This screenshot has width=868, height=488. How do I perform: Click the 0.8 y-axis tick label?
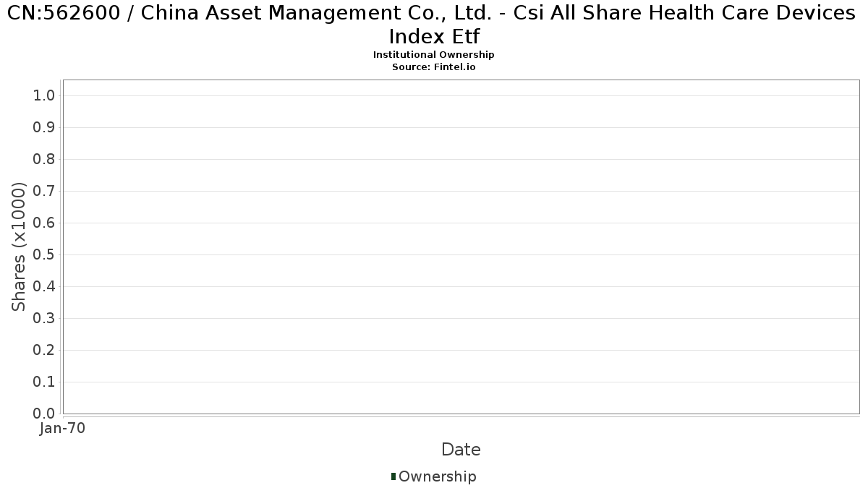tap(45, 160)
